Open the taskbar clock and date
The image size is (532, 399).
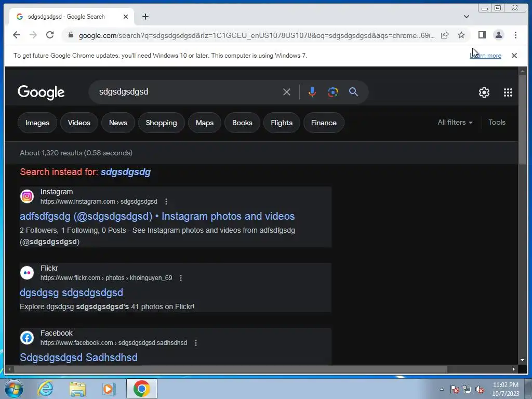click(x=506, y=389)
